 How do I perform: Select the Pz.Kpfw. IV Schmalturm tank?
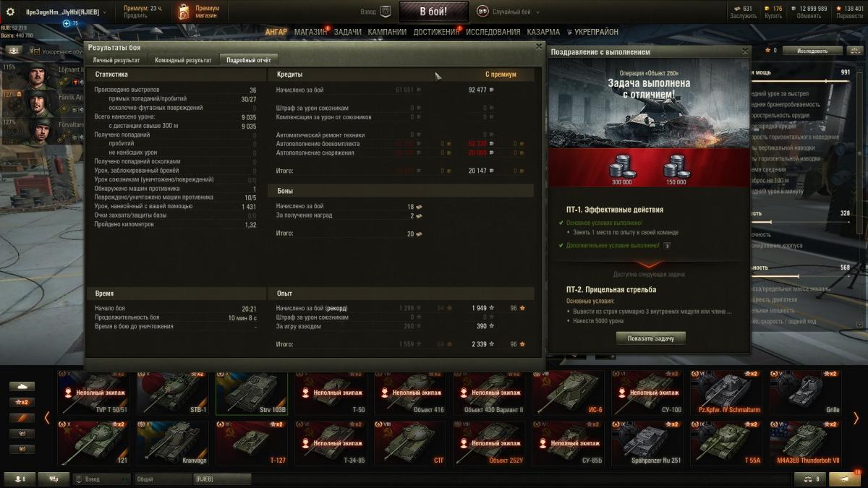pyautogui.click(x=726, y=393)
